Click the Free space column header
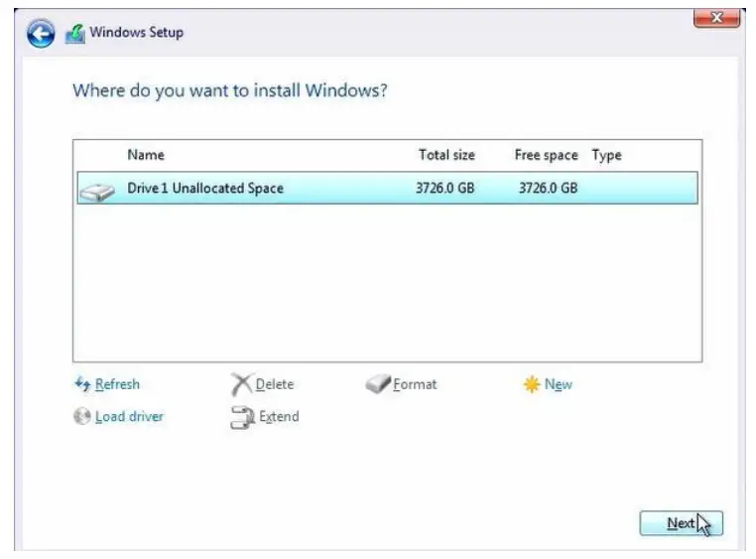 point(546,155)
